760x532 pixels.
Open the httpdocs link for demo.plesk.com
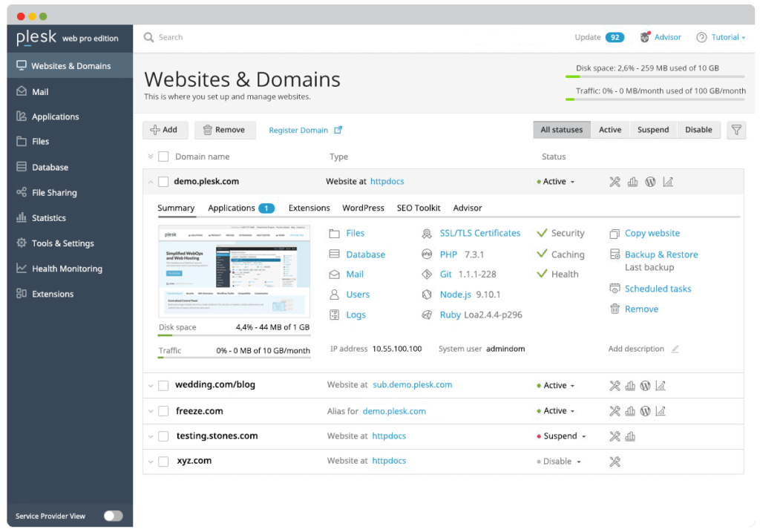pos(387,181)
